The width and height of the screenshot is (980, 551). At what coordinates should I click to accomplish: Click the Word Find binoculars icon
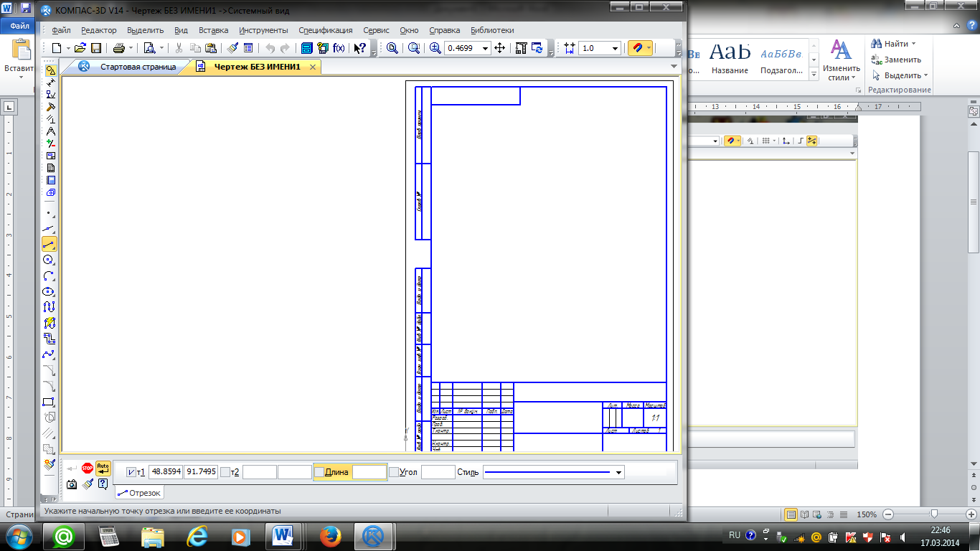[x=877, y=44]
